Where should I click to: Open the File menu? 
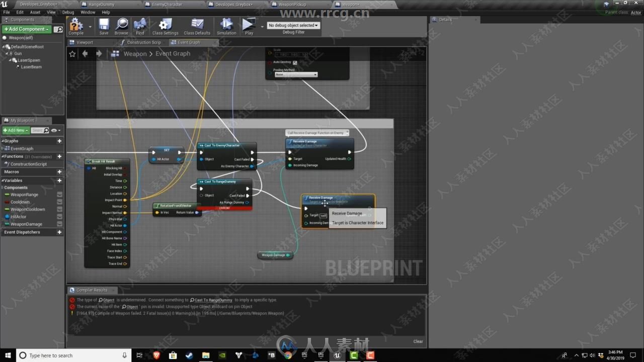pos(7,12)
